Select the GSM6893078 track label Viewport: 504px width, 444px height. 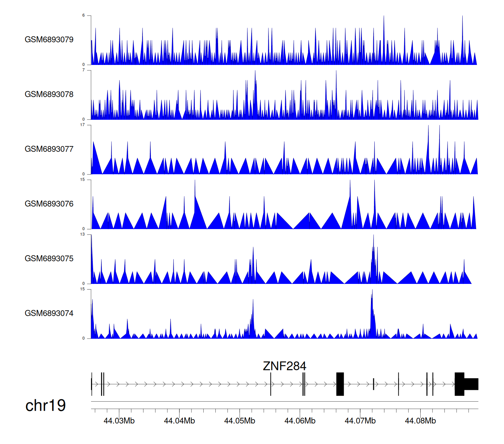(49, 95)
